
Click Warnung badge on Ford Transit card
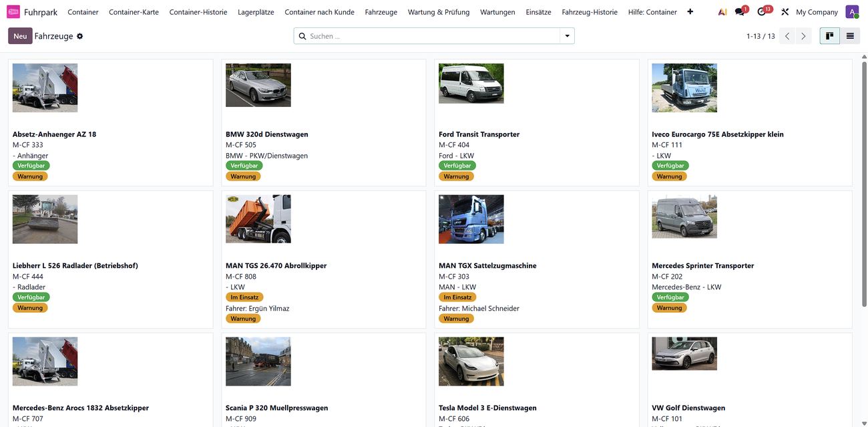tap(456, 176)
